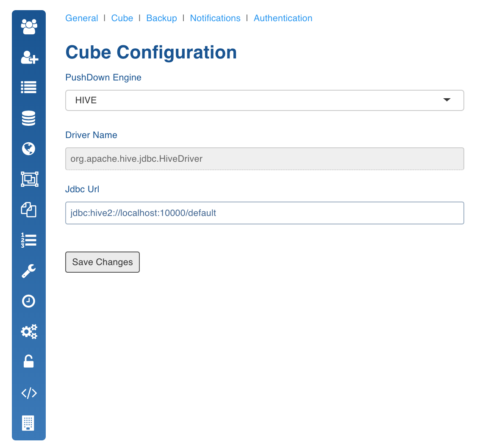Open the Notifications tab
The height and width of the screenshot is (448, 477).
(215, 18)
